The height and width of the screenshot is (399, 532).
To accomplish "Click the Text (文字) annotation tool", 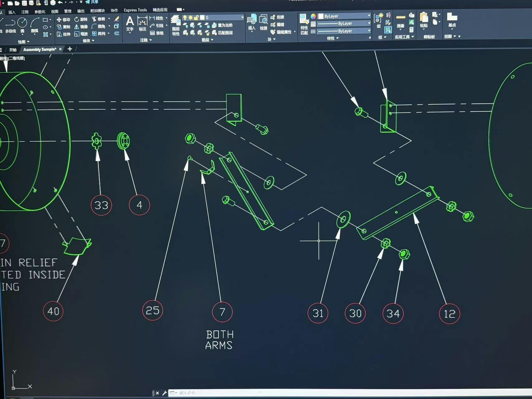I will click(130, 23).
